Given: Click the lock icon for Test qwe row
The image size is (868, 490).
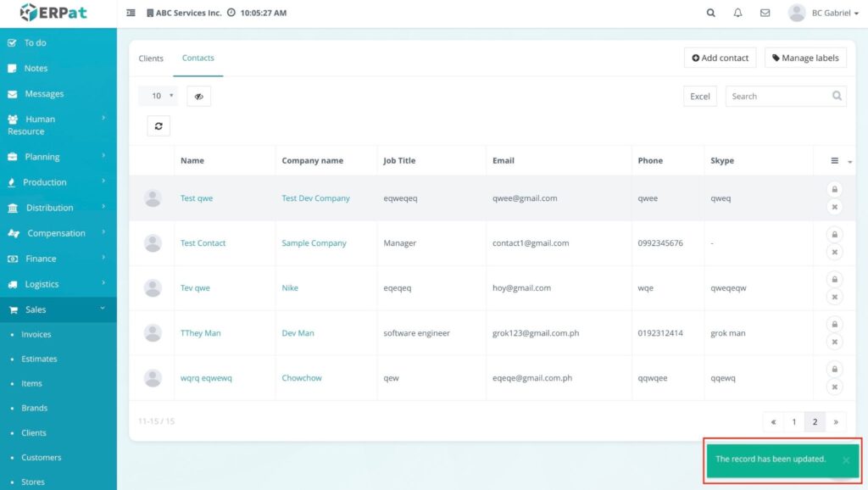Looking at the screenshot, I should click(834, 189).
